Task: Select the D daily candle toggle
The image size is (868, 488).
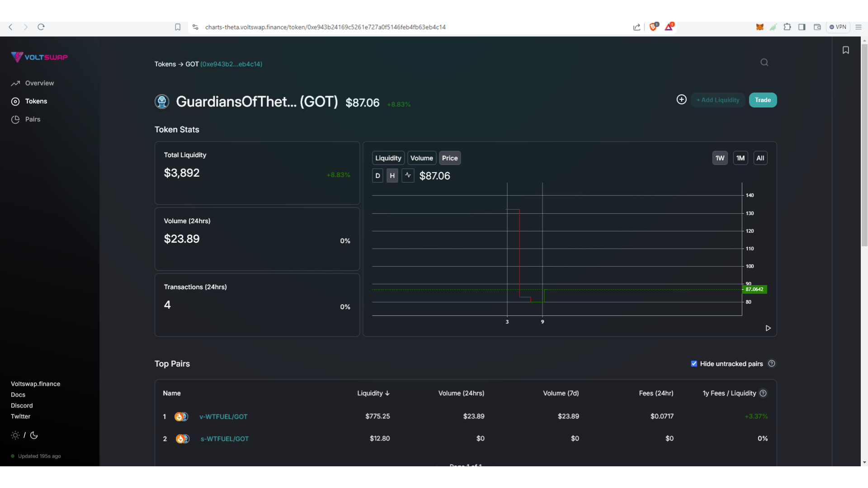Action: click(x=377, y=176)
